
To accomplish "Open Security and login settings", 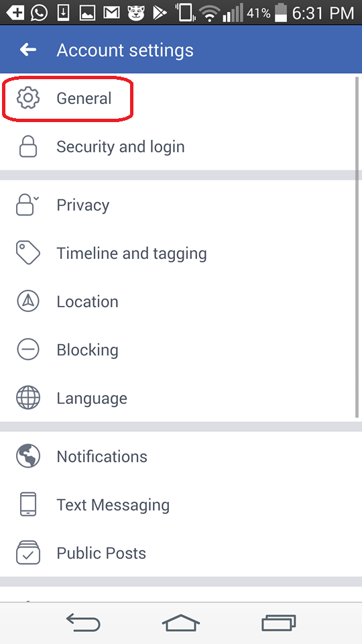I will click(x=180, y=147).
